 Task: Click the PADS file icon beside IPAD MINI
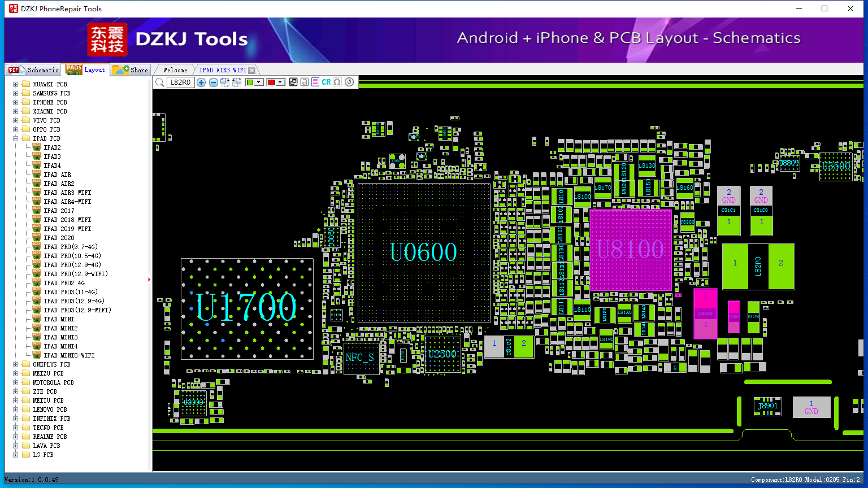(x=37, y=319)
